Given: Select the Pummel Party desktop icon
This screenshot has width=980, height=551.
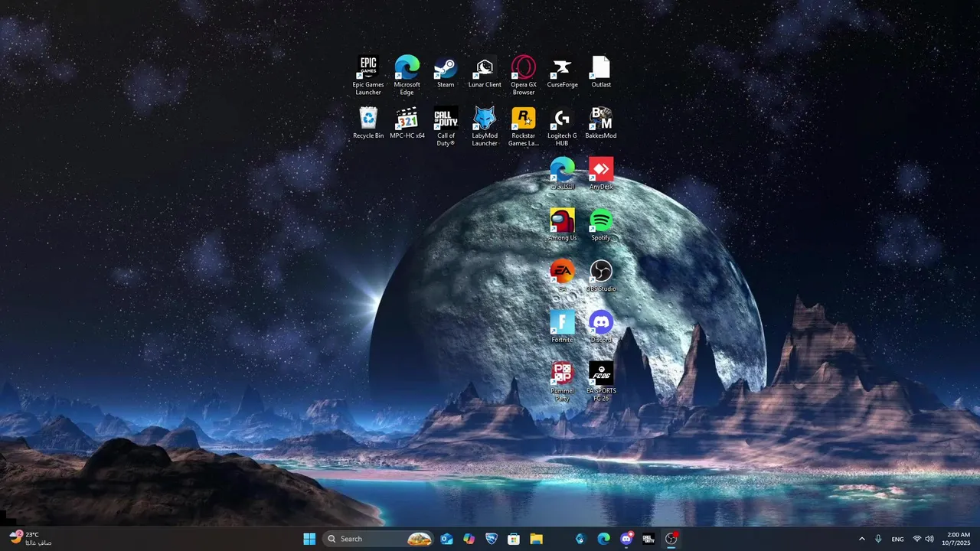Looking at the screenshot, I should 562,382.
